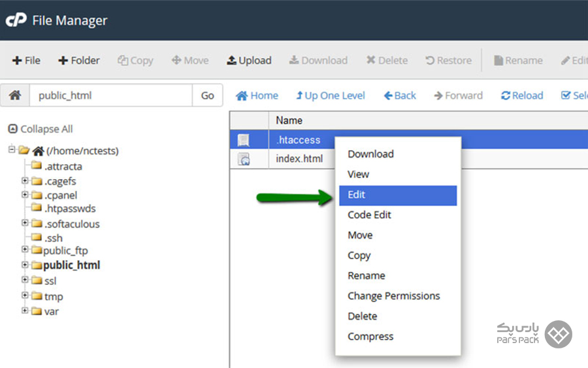This screenshot has width=588, height=368.
Task: Navigate Back in file list
Action: [400, 95]
